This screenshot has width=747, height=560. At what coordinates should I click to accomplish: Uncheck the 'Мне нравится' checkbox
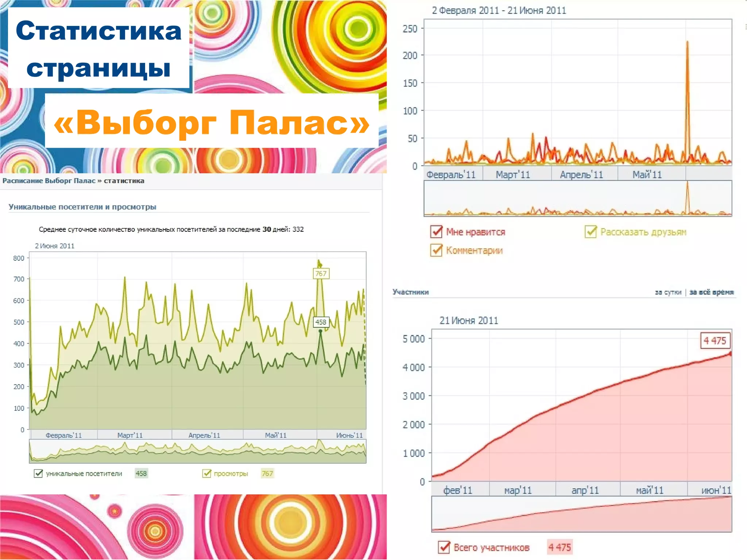(436, 232)
